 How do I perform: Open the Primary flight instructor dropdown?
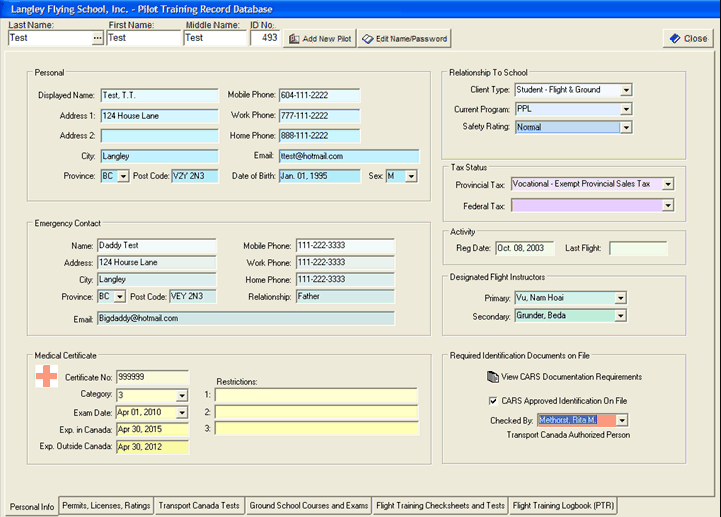[621, 298]
